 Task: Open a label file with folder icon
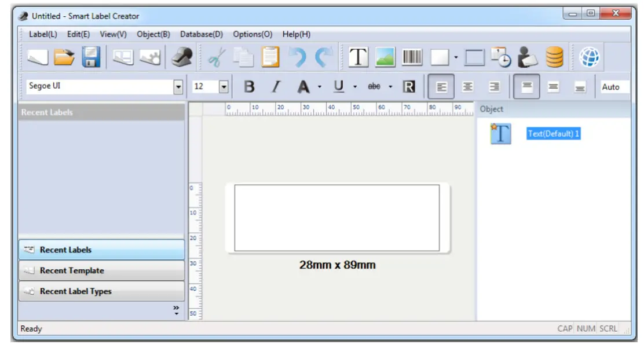click(x=64, y=57)
